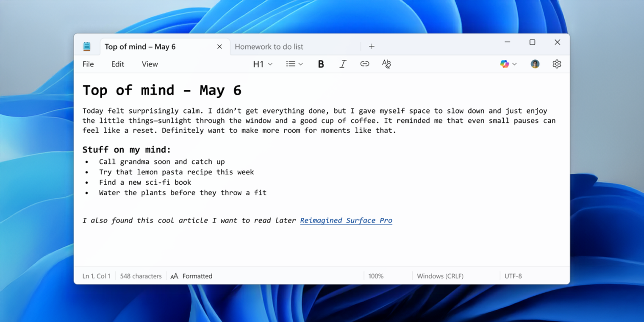Follow the 'Reimagined Surface Pro' link
The image size is (644, 322).
pos(346,220)
